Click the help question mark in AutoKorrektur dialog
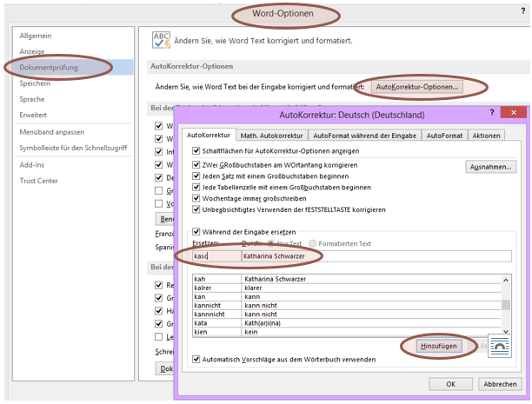The height and width of the screenshot is (404, 532). [x=492, y=114]
